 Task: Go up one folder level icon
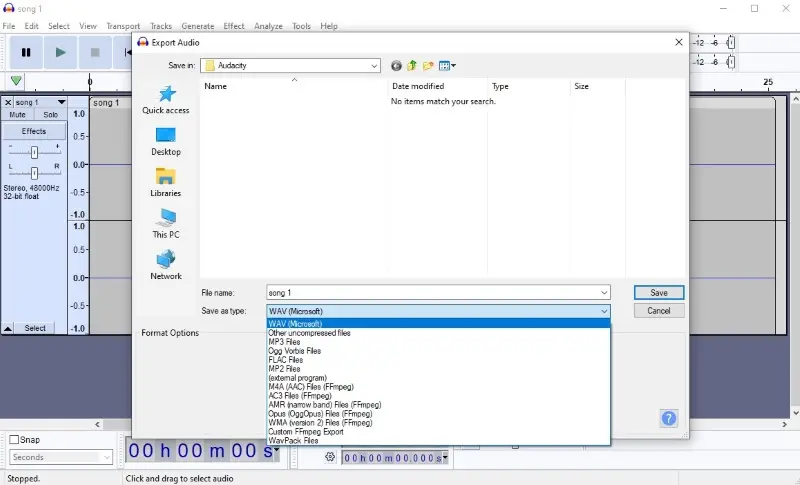412,65
